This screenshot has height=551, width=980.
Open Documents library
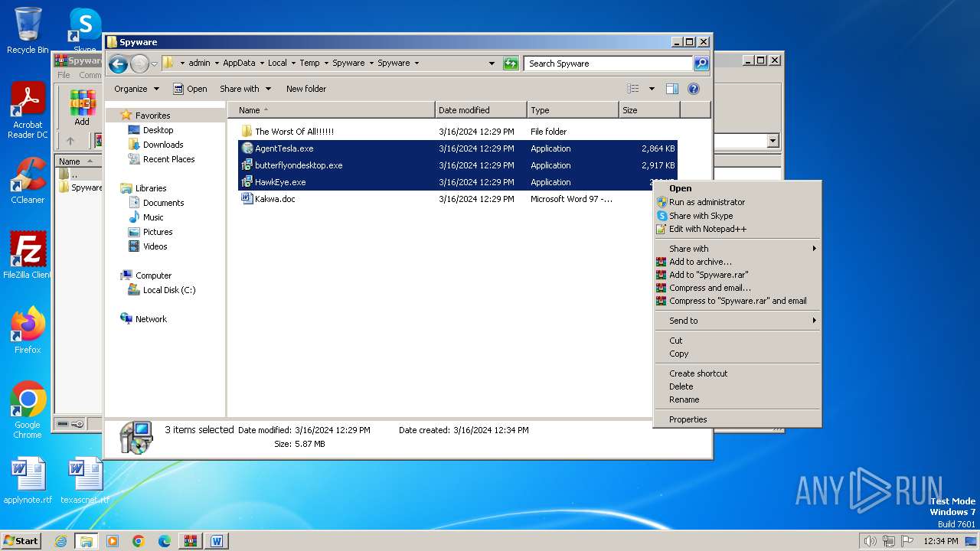pos(163,203)
